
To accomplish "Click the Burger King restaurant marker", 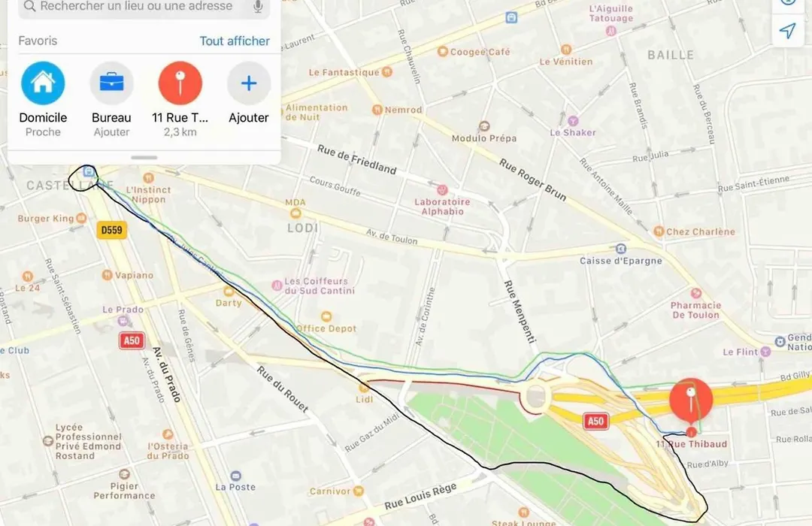I will click(x=81, y=218).
